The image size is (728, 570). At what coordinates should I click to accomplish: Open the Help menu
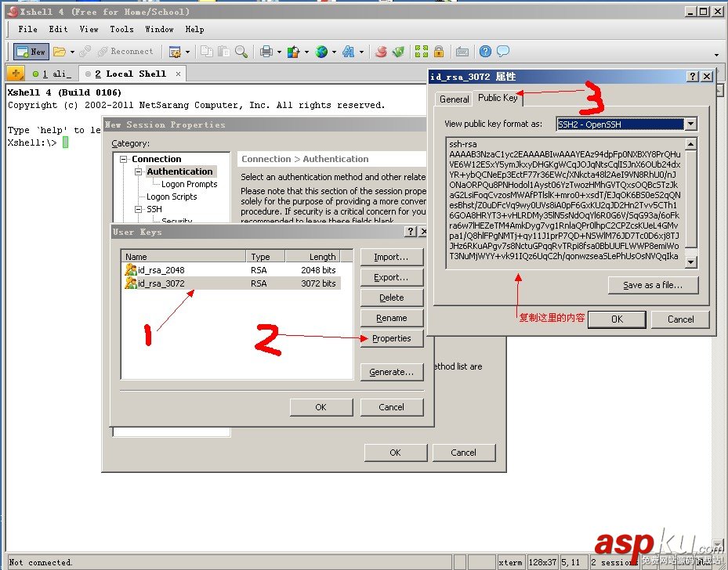tap(194, 29)
